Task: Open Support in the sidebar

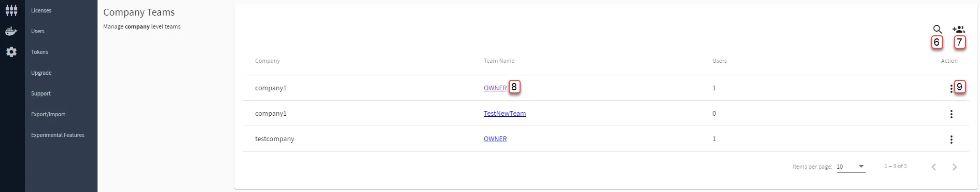Action: [40, 93]
